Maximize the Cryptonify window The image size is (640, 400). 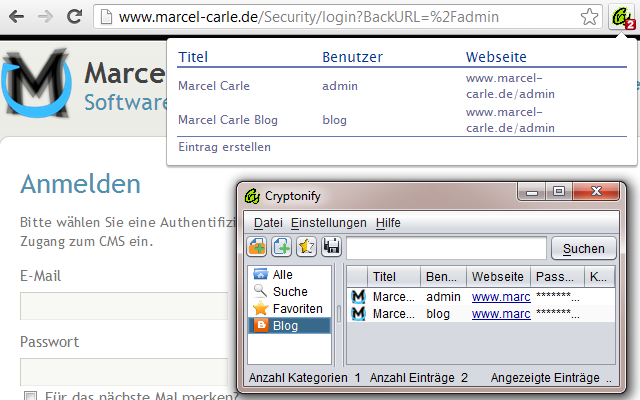[x=559, y=191]
